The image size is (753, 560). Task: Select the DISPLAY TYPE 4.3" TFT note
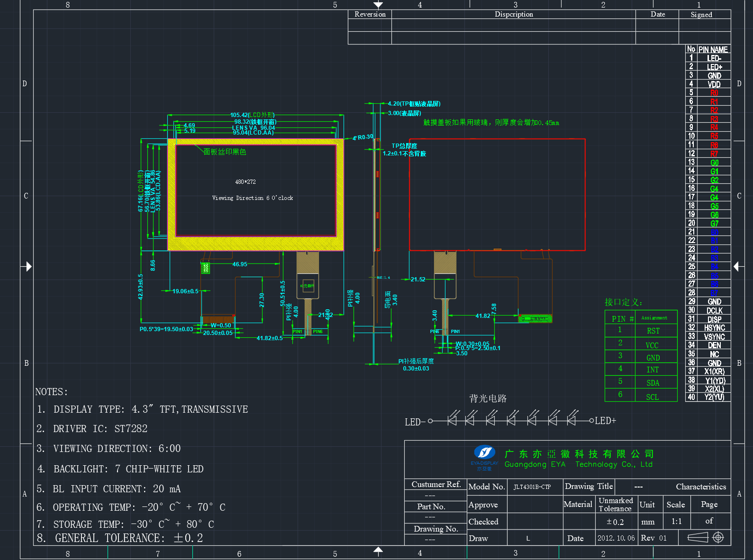142,409
